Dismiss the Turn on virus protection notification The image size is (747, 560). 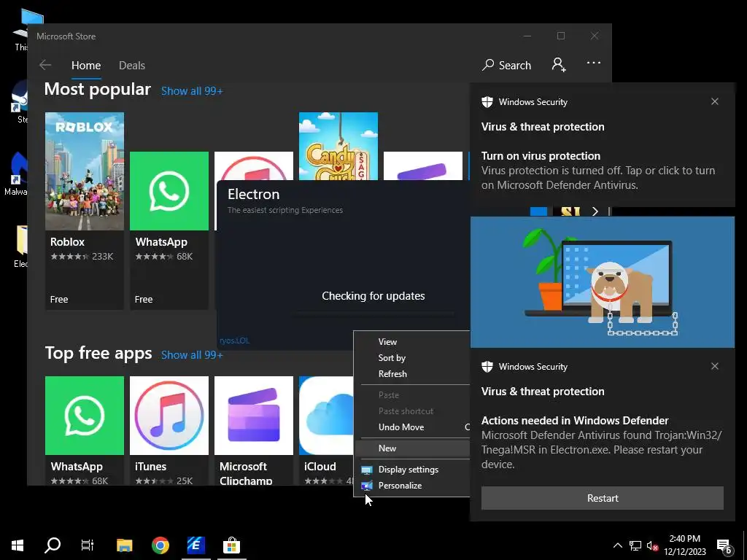pos(715,101)
